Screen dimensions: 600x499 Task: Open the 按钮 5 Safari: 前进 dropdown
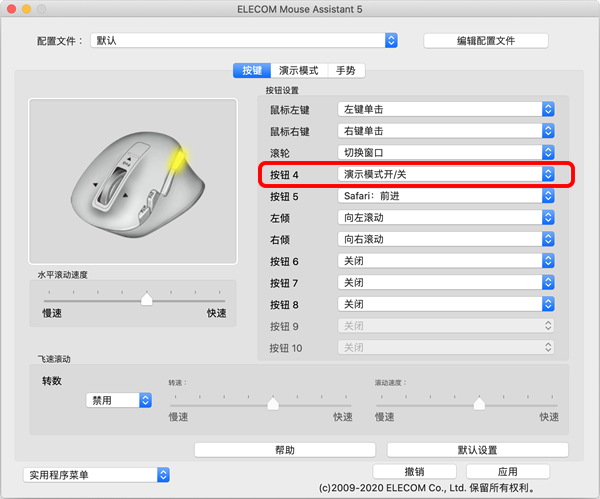446,196
